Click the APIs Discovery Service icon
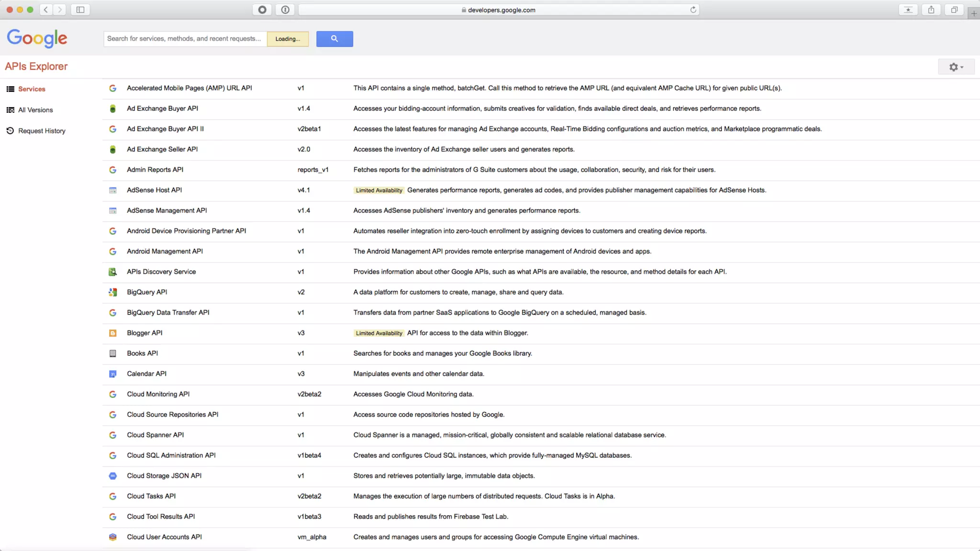980x551 pixels. (x=113, y=272)
